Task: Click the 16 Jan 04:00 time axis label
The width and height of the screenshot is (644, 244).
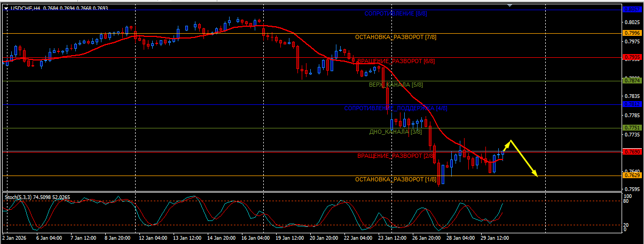Action: [x=256, y=237]
